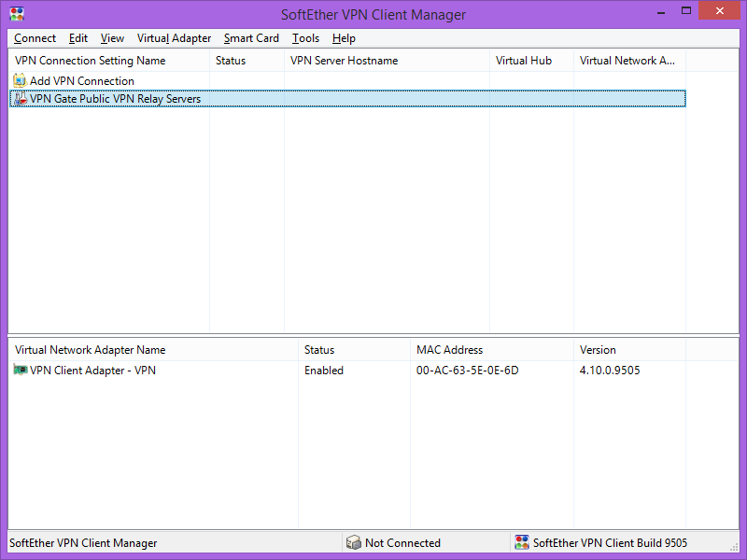This screenshot has height=560, width=747.
Task: Click the Not Connected status bar icon
Action: [x=354, y=542]
